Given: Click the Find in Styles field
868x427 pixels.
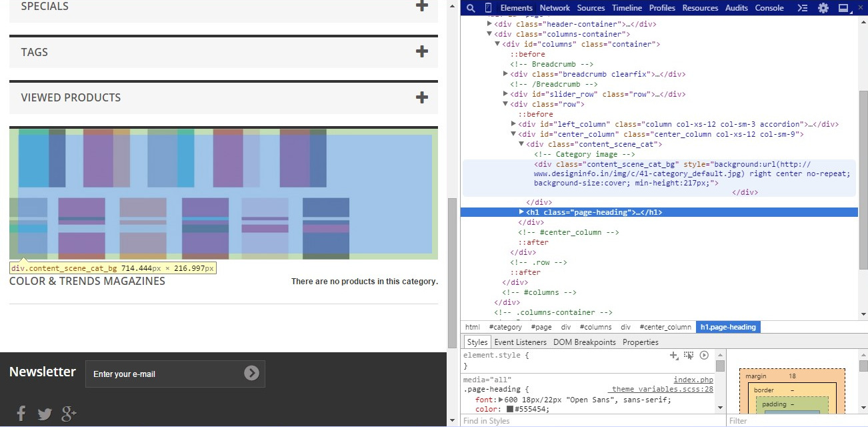Looking at the screenshot, I should pyautogui.click(x=593, y=421).
